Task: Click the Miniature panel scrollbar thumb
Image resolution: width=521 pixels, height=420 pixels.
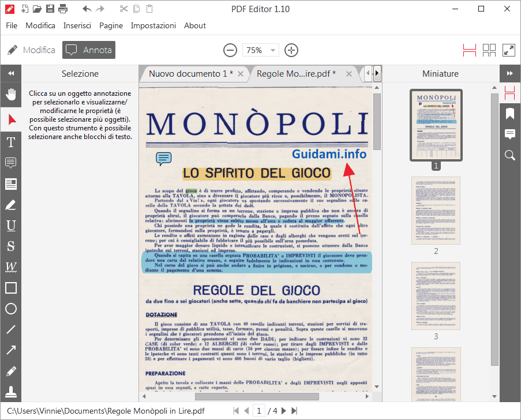Action: (x=494, y=229)
